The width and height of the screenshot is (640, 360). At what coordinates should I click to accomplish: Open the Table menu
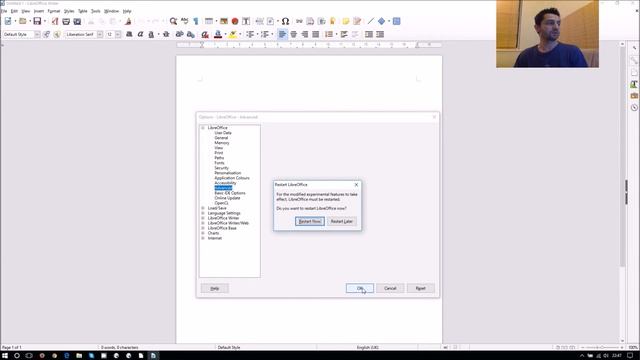tap(83, 11)
